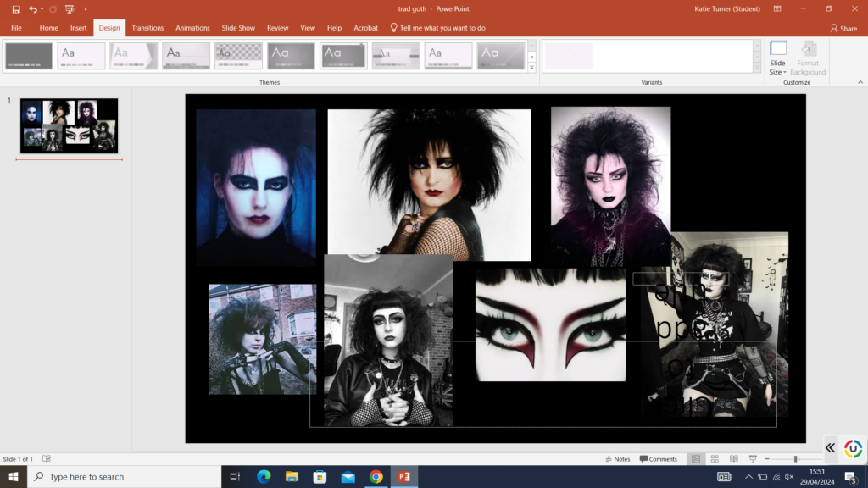Open the Transitions tab
The image size is (868, 488).
tap(147, 28)
